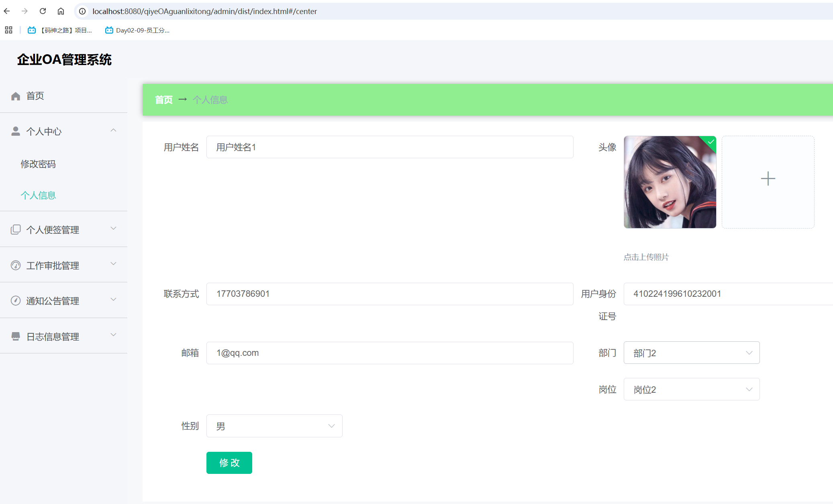Viewport: 833px width, 504px height.
Task: Click the 邮箱 input field
Action: [389, 353]
